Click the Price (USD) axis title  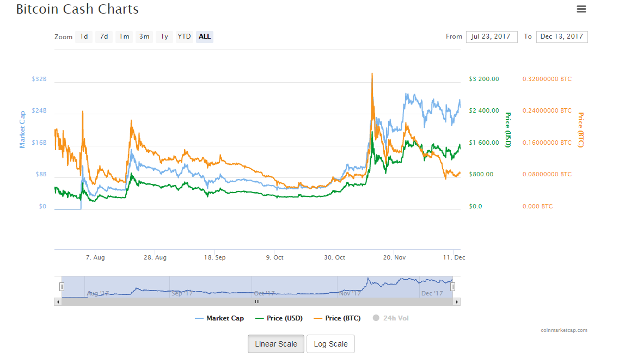click(x=508, y=130)
